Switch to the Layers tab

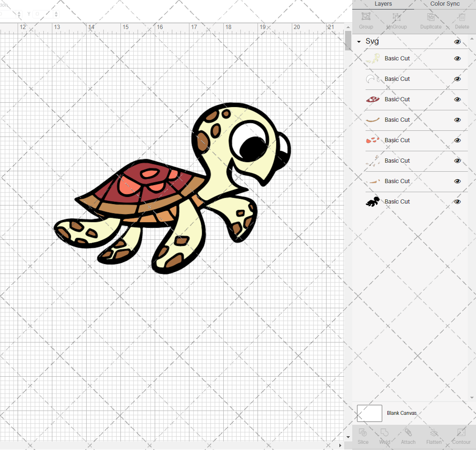pos(383,4)
